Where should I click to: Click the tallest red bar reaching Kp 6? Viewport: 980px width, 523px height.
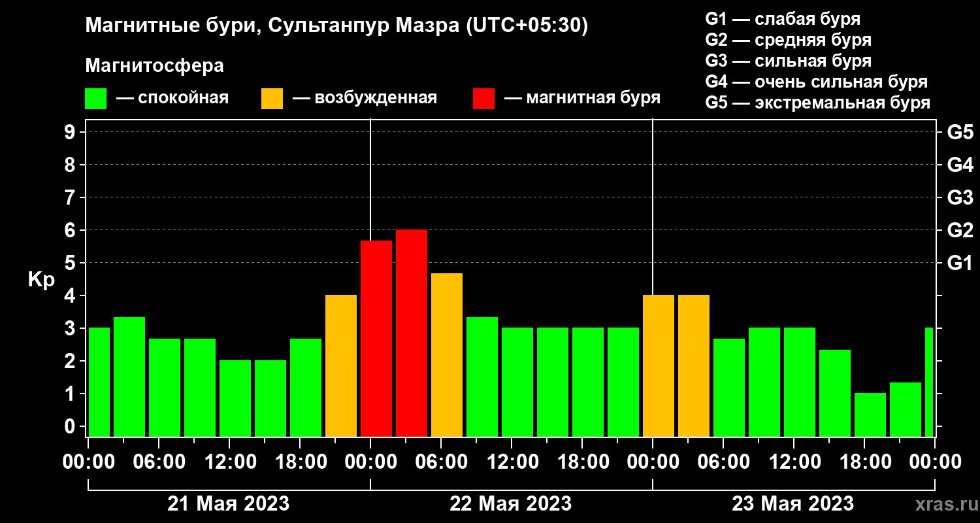click(x=412, y=333)
